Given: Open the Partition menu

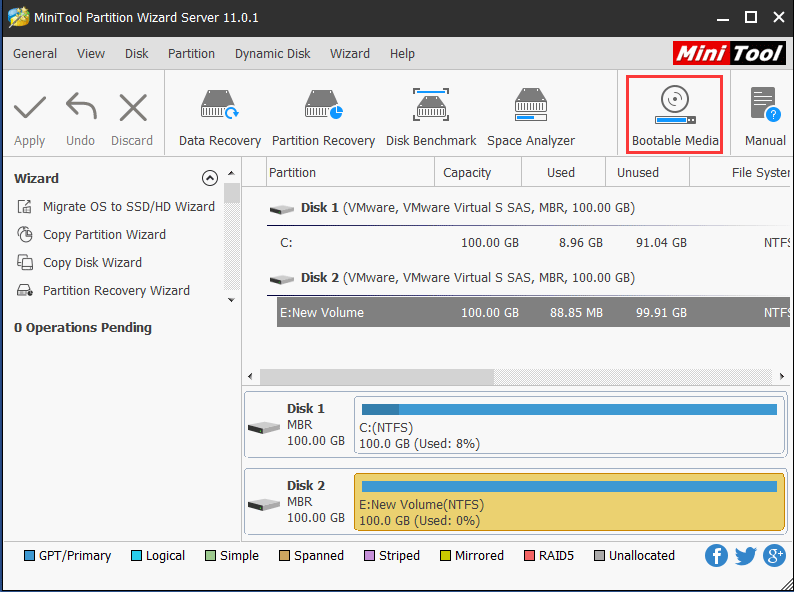Looking at the screenshot, I should 191,54.
